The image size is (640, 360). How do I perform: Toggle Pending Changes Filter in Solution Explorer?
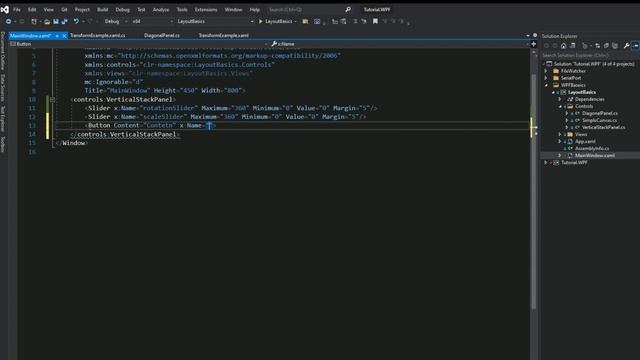tap(585, 46)
